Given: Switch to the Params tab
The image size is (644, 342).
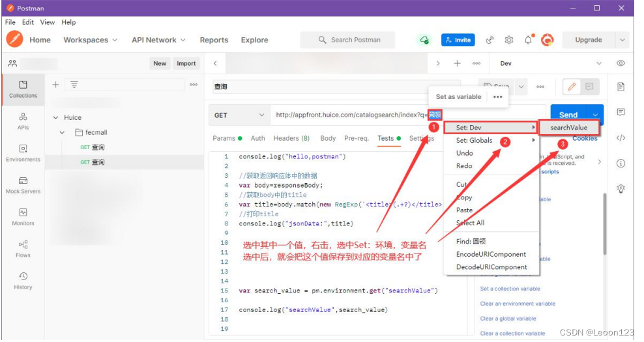Looking at the screenshot, I should (x=227, y=138).
